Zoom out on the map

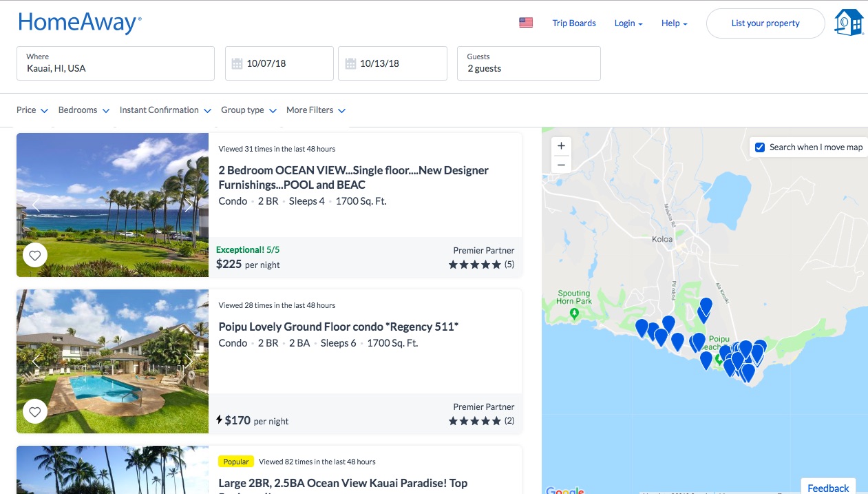(561, 165)
